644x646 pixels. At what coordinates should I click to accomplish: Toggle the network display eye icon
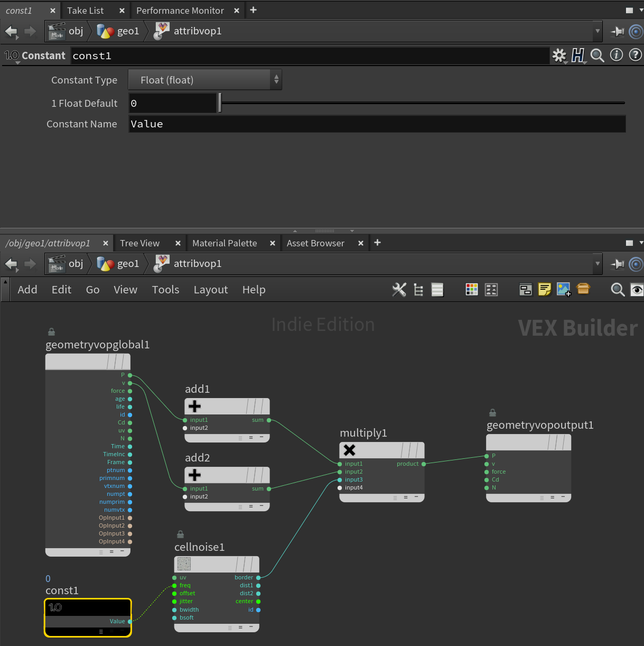tap(637, 289)
